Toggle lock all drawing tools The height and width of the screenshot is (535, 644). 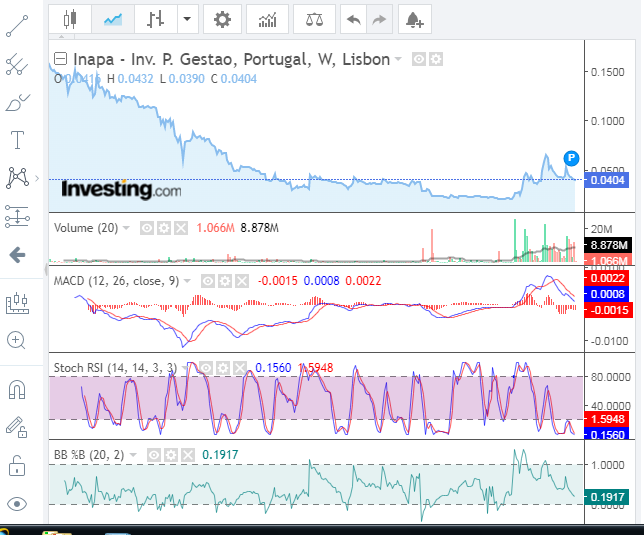[x=17, y=466]
